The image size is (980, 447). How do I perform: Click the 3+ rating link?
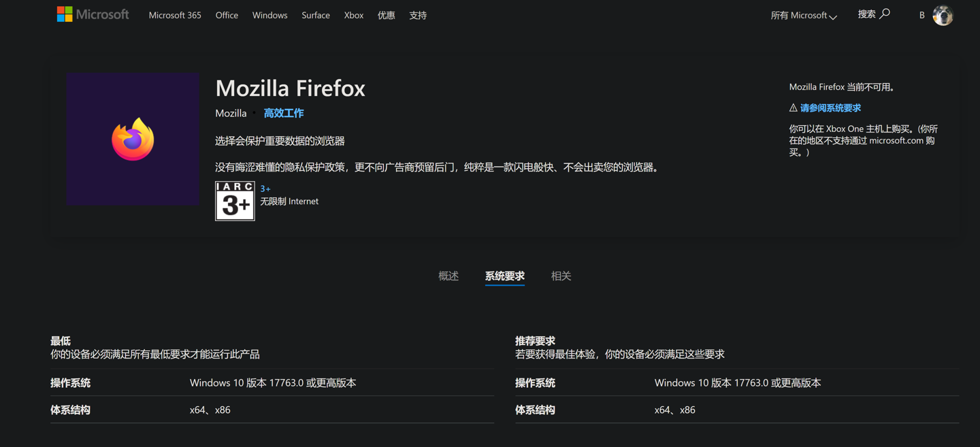[265, 188]
